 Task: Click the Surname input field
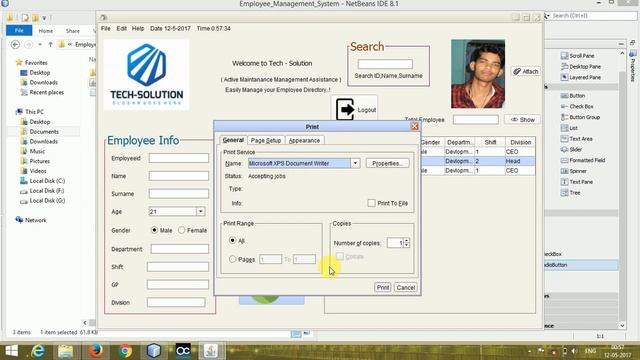tap(179, 193)
